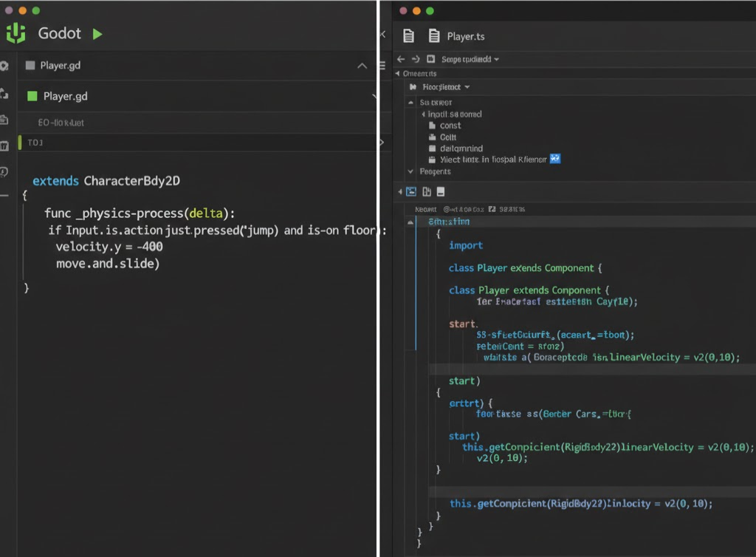This screenshot has width=756, height=557.
Task: Collapse the Player.gd panel with the up chevron
Action: [x=362, y=66]
